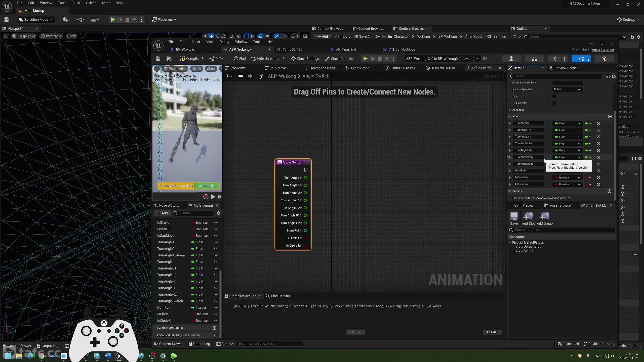Image resolution: width=644 pixels, height=362 pixels.
Task: Open Asset Browser tab
Action: tap(558, 205)
